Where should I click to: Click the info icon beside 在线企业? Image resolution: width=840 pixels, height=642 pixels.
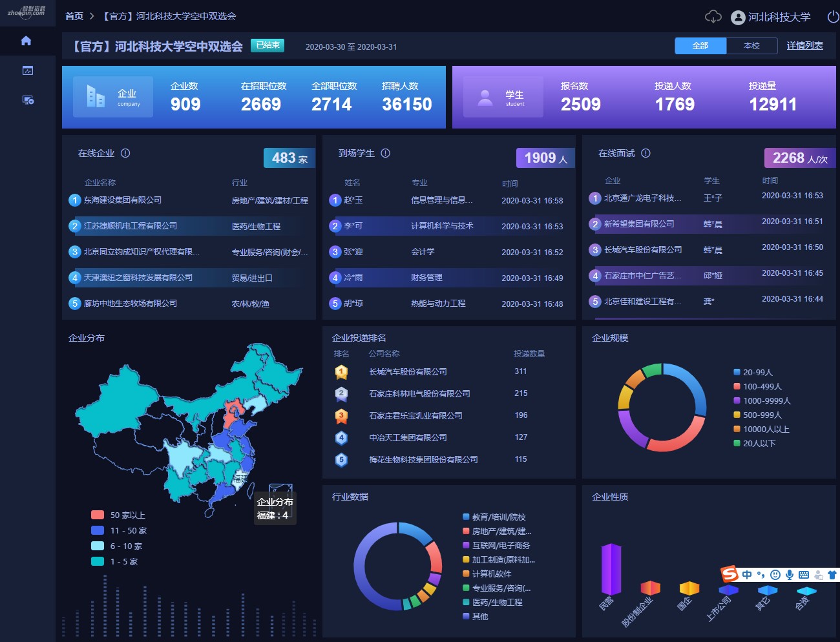(125, 153)
